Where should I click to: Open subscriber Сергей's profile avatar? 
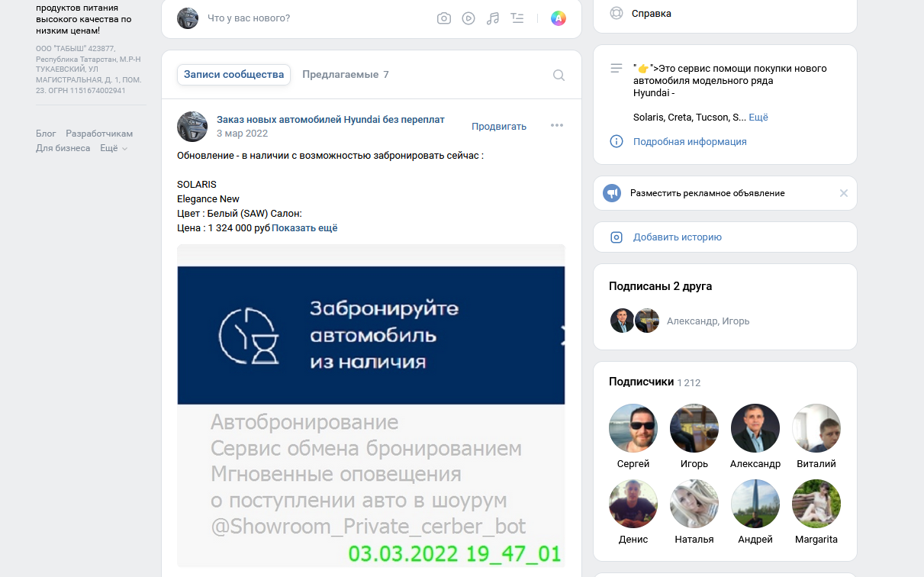tap(633, 428)
